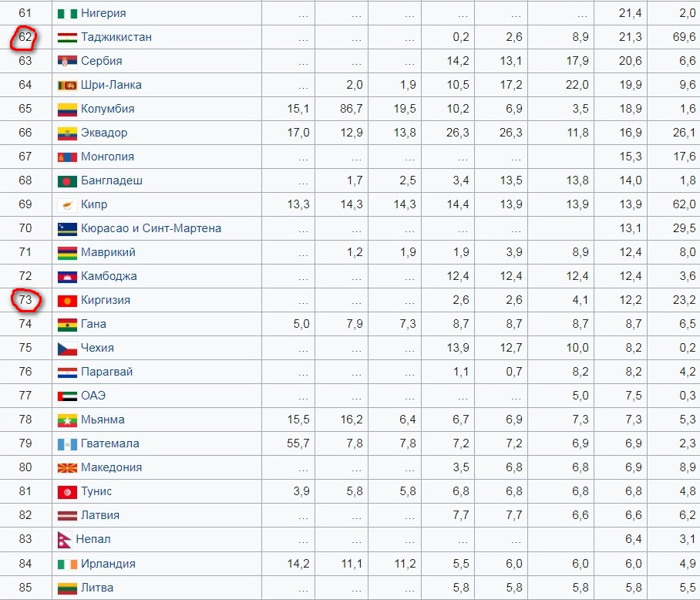Image resolution: width=700 pixels, height=600 pixels.
Task: Follow the Эквадор link
Action: coord(104,133)
